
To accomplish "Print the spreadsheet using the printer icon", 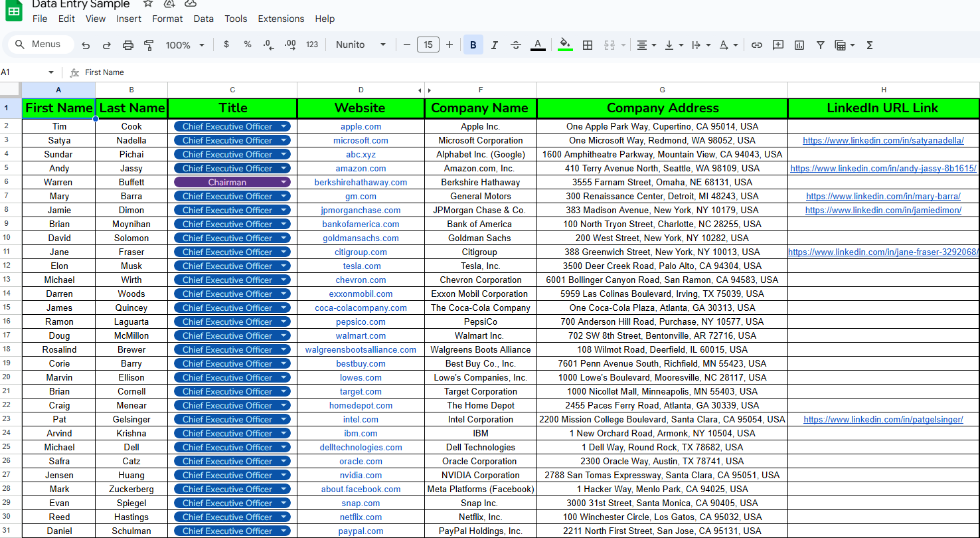I will pos(128,45).
